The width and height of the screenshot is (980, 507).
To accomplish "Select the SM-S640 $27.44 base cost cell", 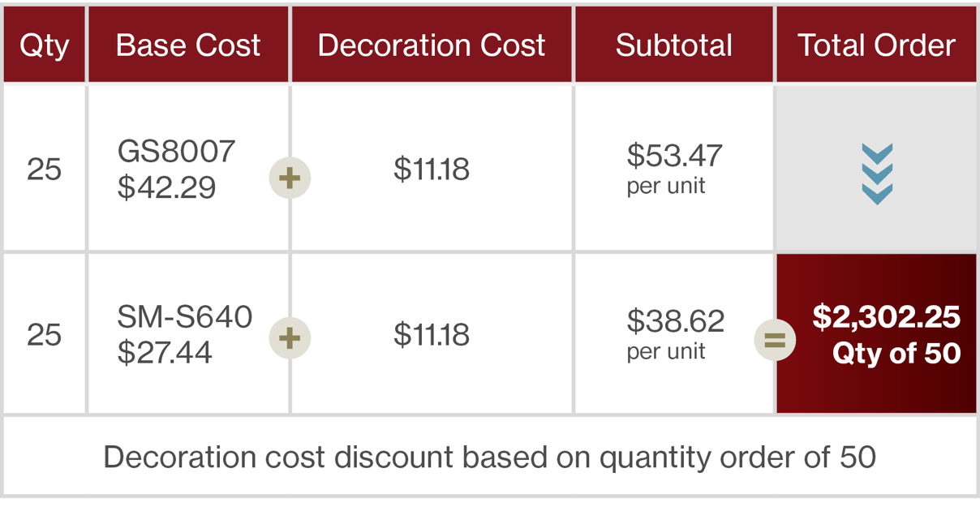I will tap(185, 334).
